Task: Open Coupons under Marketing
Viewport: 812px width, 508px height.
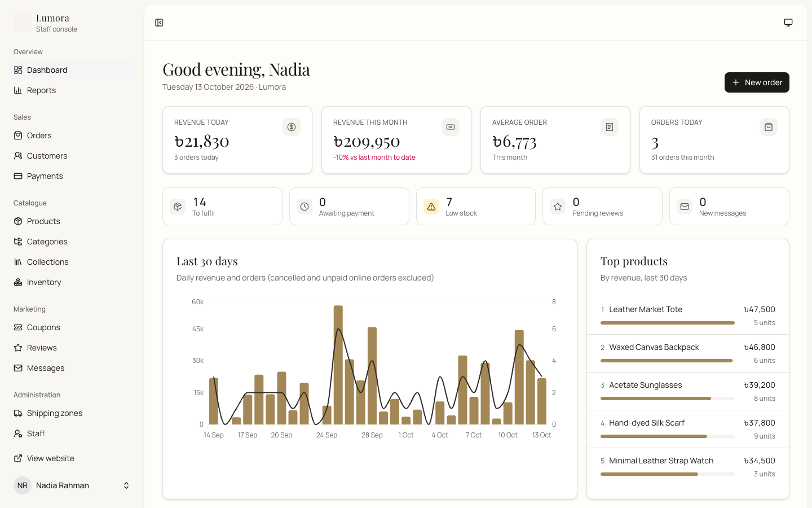Action: [72, 327]
